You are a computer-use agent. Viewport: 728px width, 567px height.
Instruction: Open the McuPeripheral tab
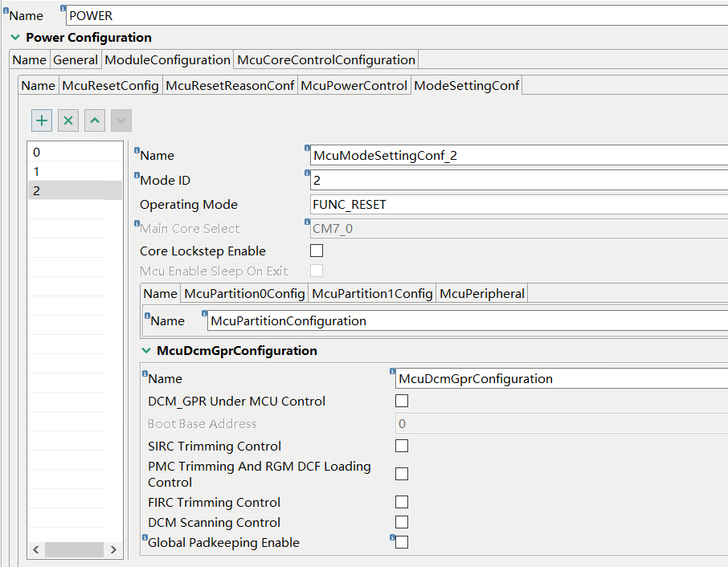(x=481, y=293)
